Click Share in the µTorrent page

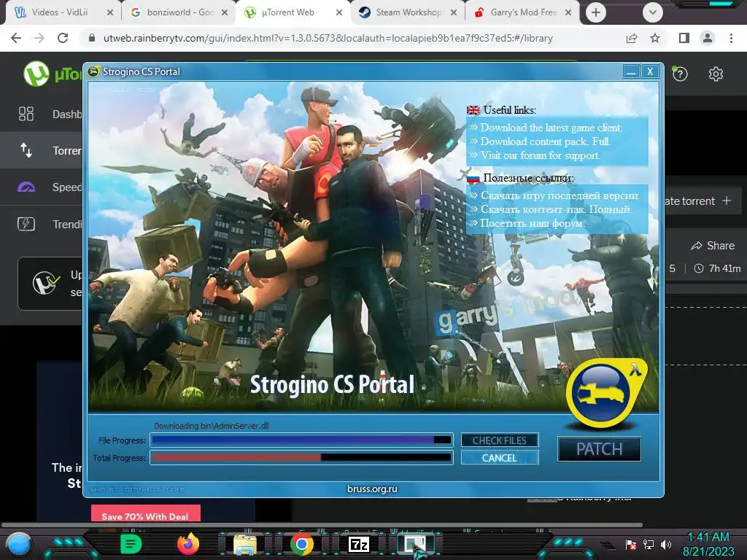713,246
